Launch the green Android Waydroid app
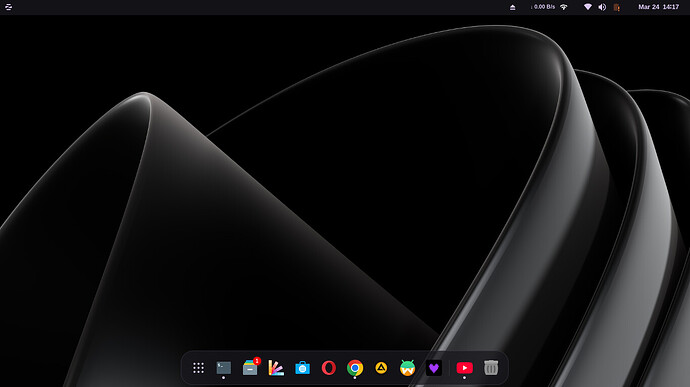 pyautogui.click(x=407, y=368)
